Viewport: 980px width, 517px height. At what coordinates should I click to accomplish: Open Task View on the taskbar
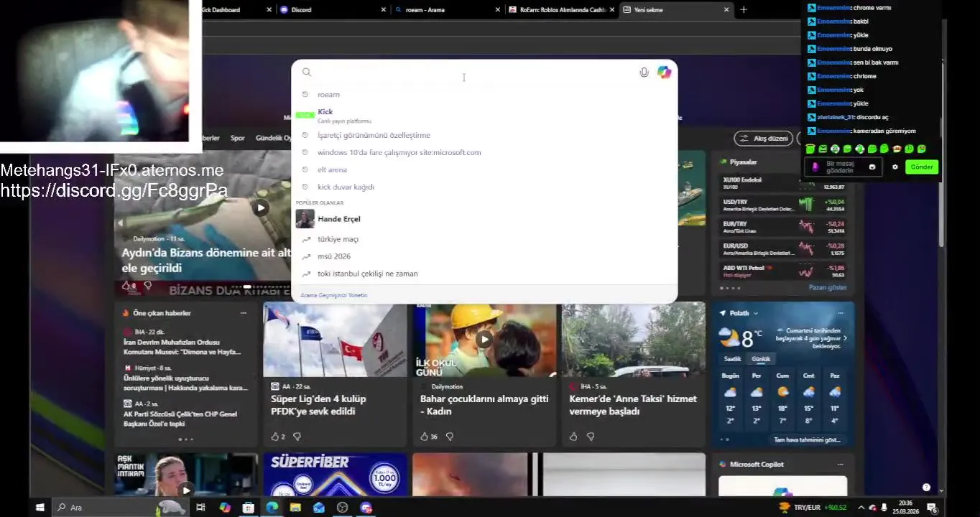pyautogui.click(x=200, y=508)
